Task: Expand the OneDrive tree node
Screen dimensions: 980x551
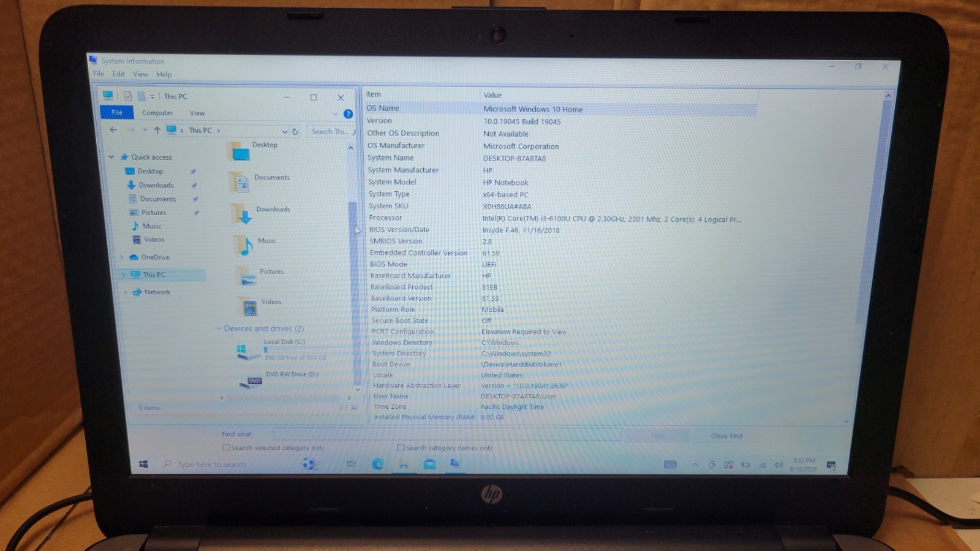Action: pyautogui.click(x=122, y=257)
